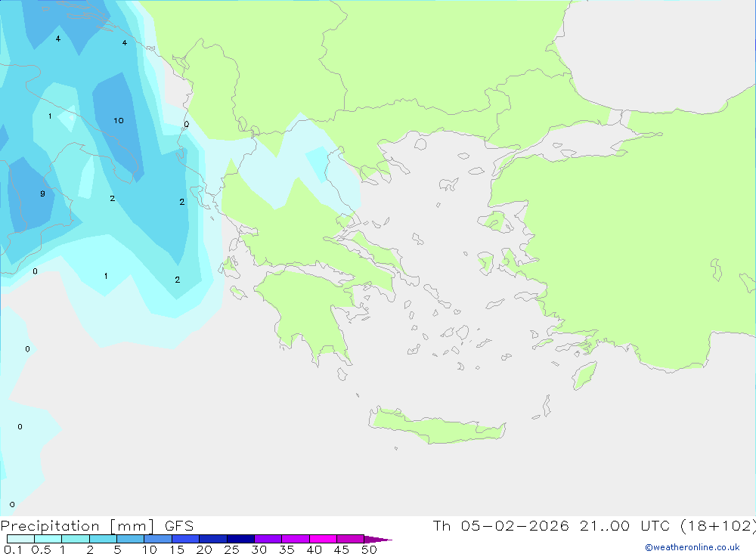Click the 'GFS' model label
The height and width of the screenshot is (554, 756).
pyautogui.click(x=179, y=526)
